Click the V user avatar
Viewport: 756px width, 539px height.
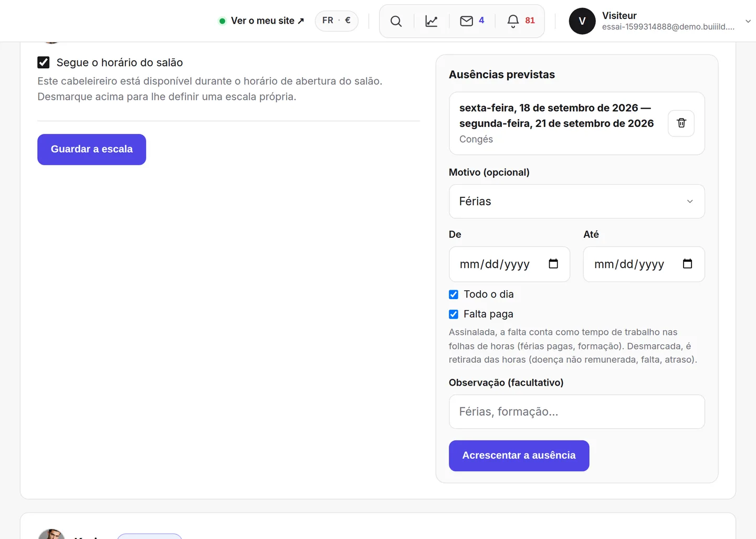tap(582, 21)
